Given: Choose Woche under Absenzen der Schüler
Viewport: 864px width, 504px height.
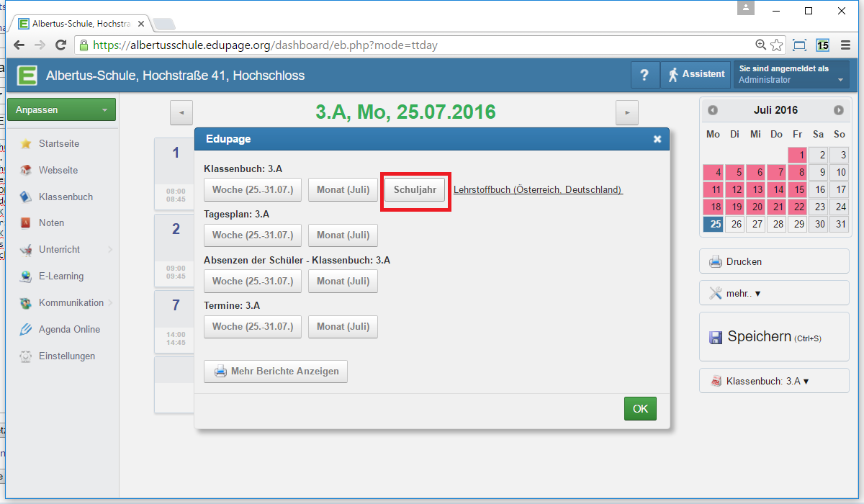Looking at the screenshot, I should pyautogui.click(x=253, y=281).
